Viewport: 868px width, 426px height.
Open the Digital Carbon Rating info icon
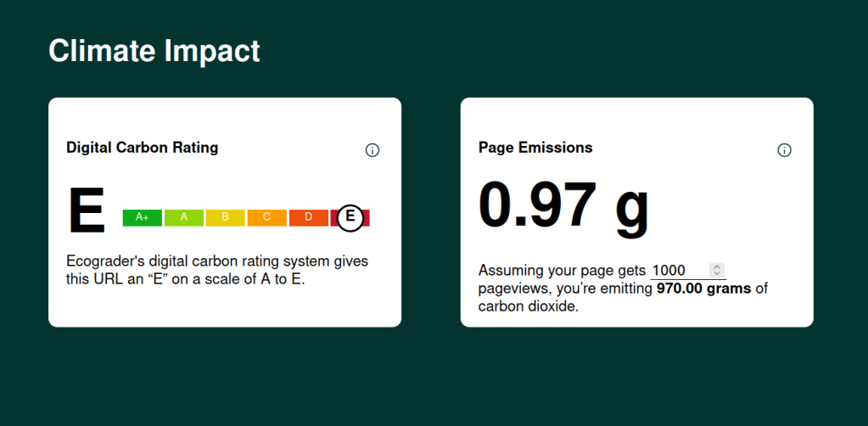click(x=372, y=150)
